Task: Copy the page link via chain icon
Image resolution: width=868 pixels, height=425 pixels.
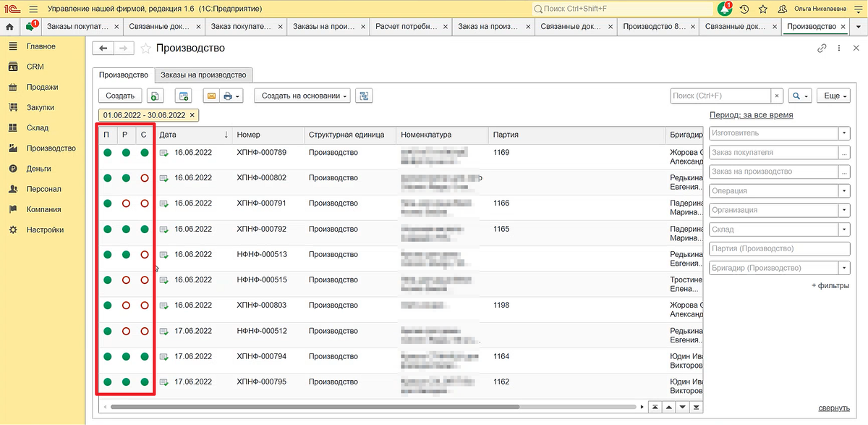Action: click(822, 49)
